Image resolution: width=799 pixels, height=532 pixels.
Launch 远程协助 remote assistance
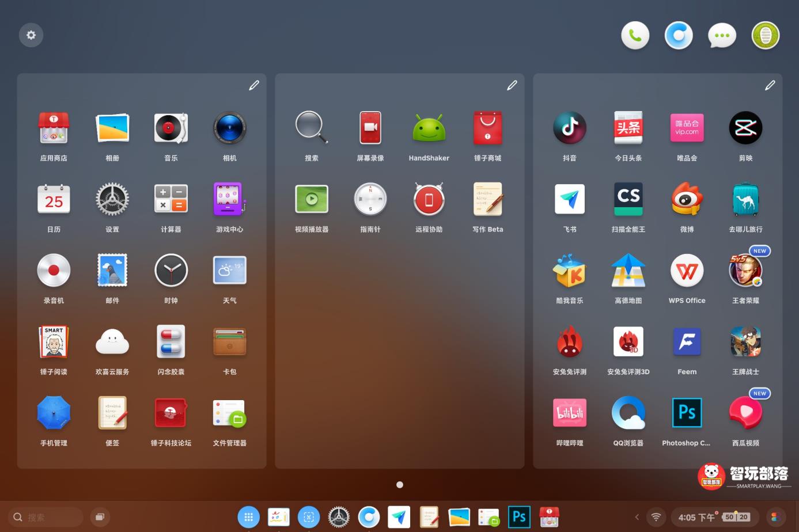(429, 199)
